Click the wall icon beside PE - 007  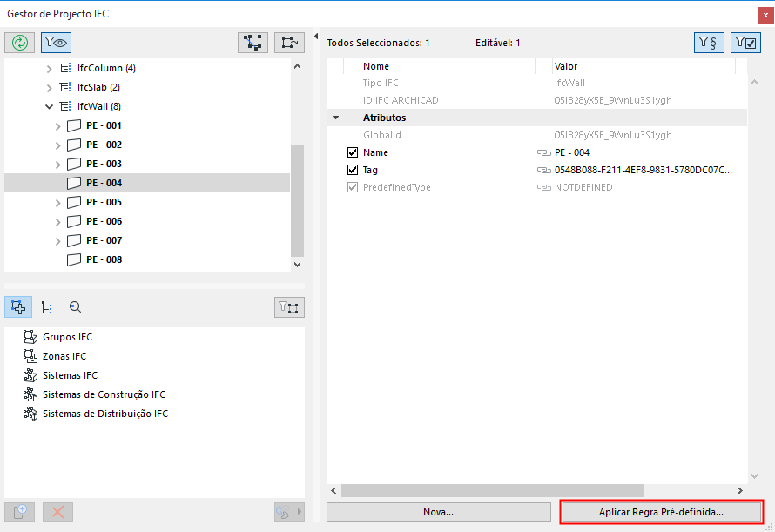pyautogui.click(x=74, y=241)
